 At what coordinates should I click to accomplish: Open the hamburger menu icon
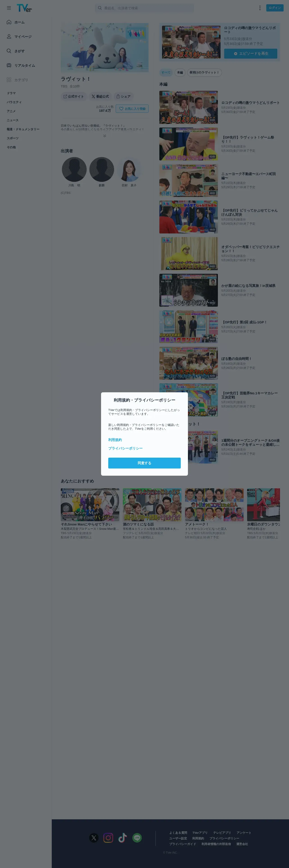click(x=9, y=8)
